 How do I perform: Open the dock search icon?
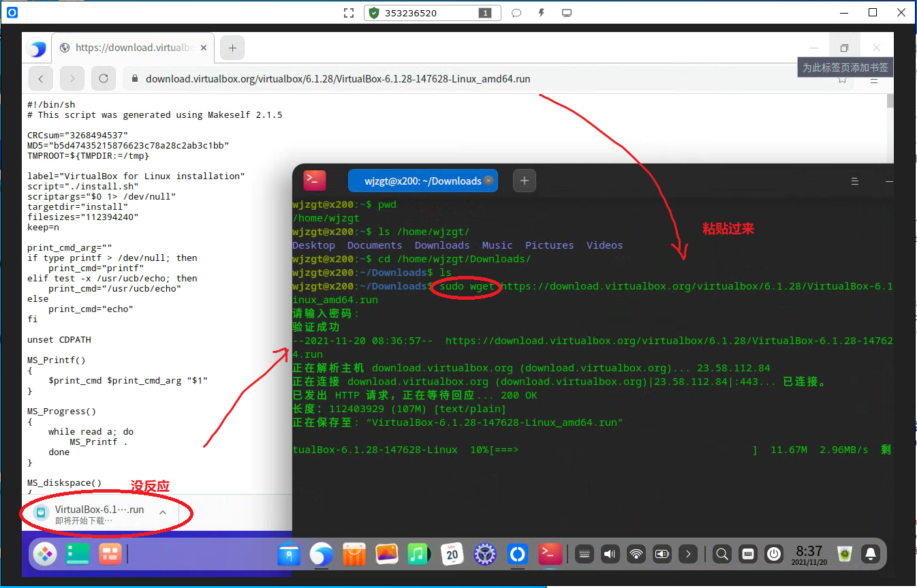click(x=723, y=554)
